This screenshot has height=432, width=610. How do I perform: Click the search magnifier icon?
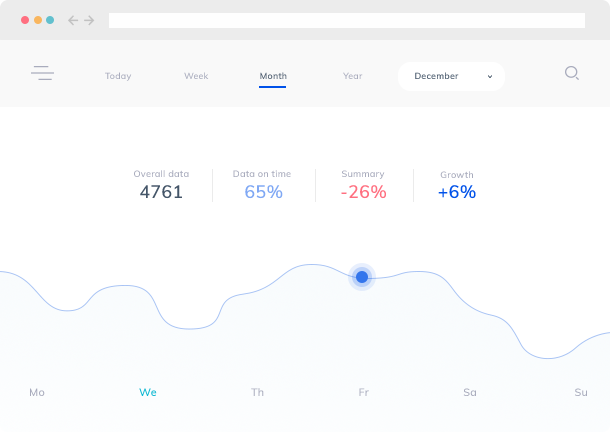572,73
